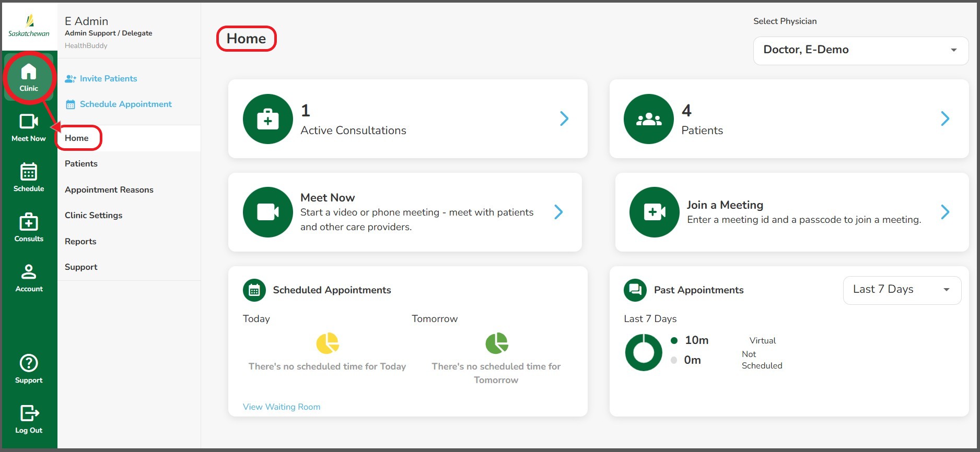Click the chevron on the Patients card
Viewport: 980px width, 452px height.
(944, 118)
